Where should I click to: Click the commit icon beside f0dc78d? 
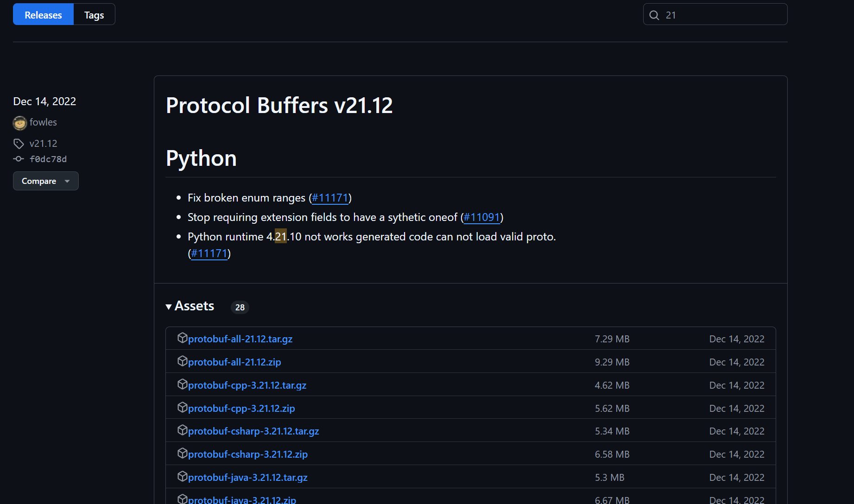click(x=19, y=159)
